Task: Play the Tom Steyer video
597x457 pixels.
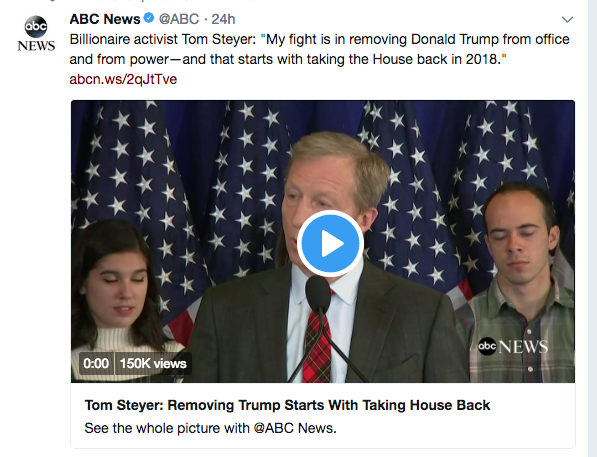Action: 330,243
